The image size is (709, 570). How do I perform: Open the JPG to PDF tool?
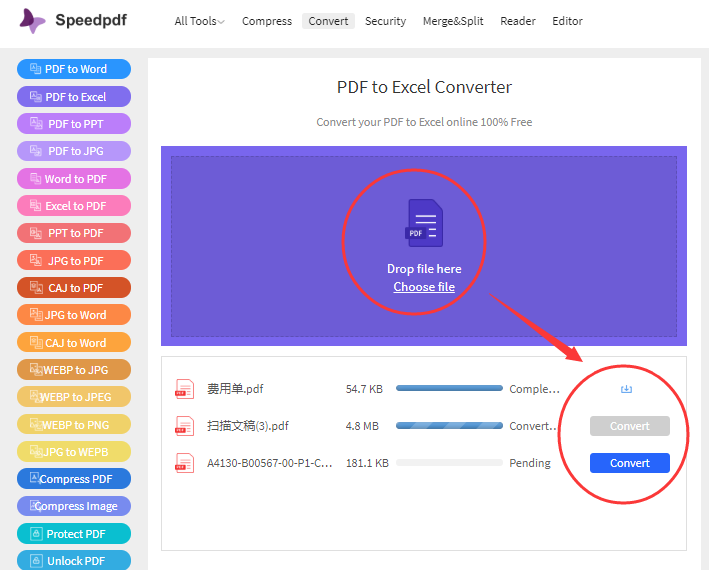pyautogui.click(x=74, y=260)
